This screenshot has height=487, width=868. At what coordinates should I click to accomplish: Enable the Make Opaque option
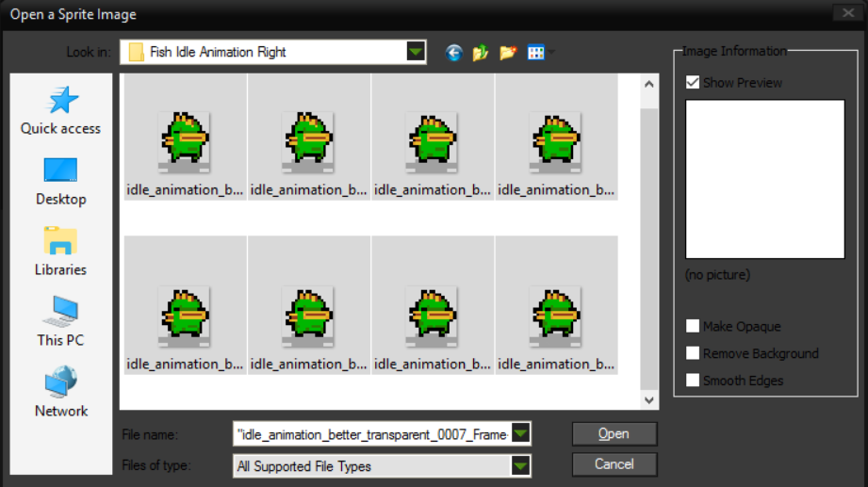(693, 326)
